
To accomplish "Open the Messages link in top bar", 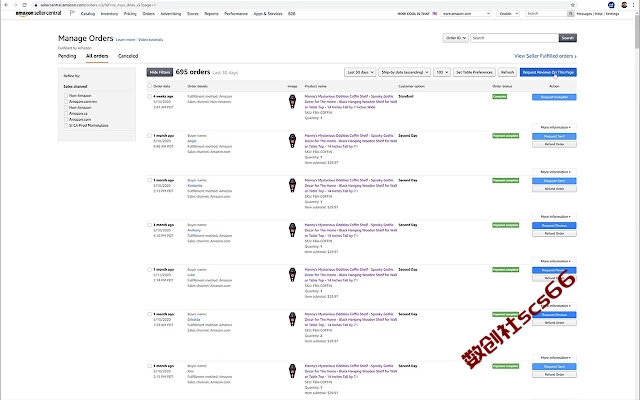I will coord(584,13).
